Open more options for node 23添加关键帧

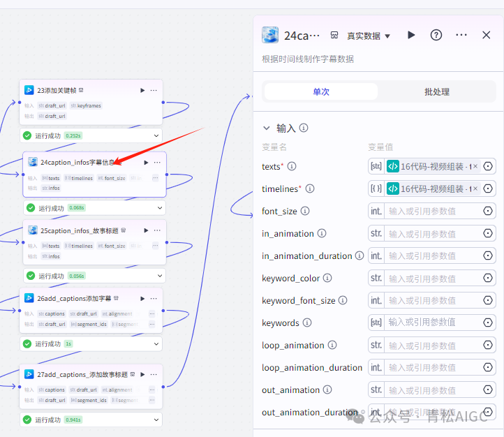coord(154,91)
